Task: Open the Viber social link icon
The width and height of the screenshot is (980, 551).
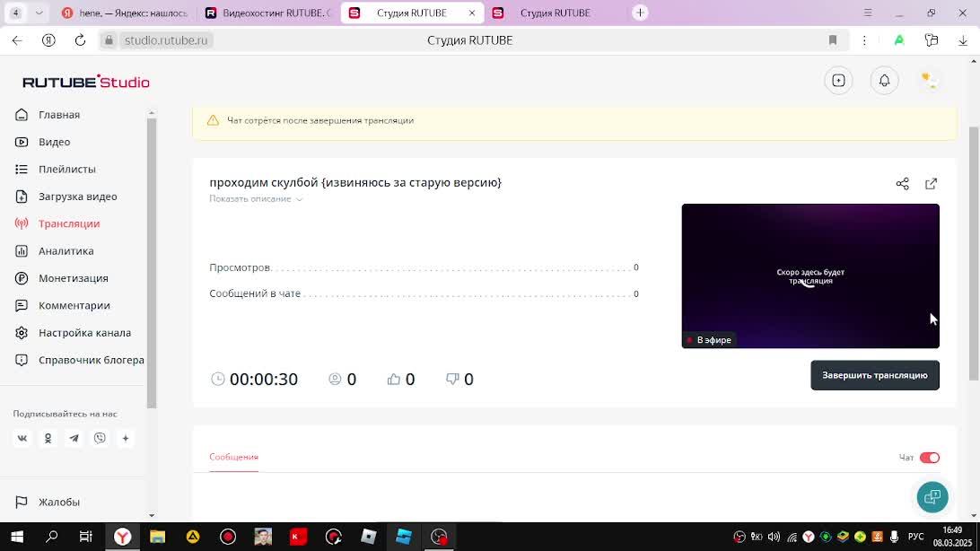Action: point(100,439)
